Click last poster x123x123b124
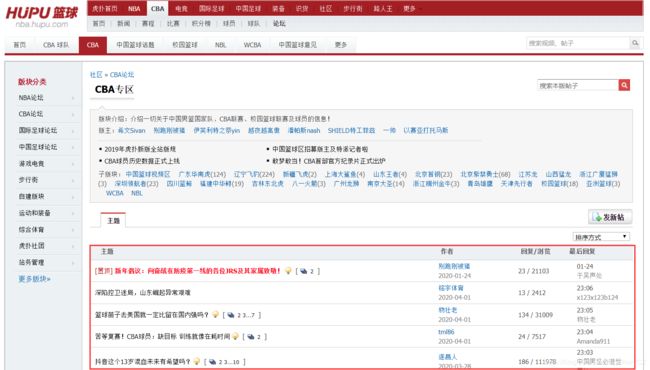The height and width of the screenshot is (370, 650). [x=597, y=297]
